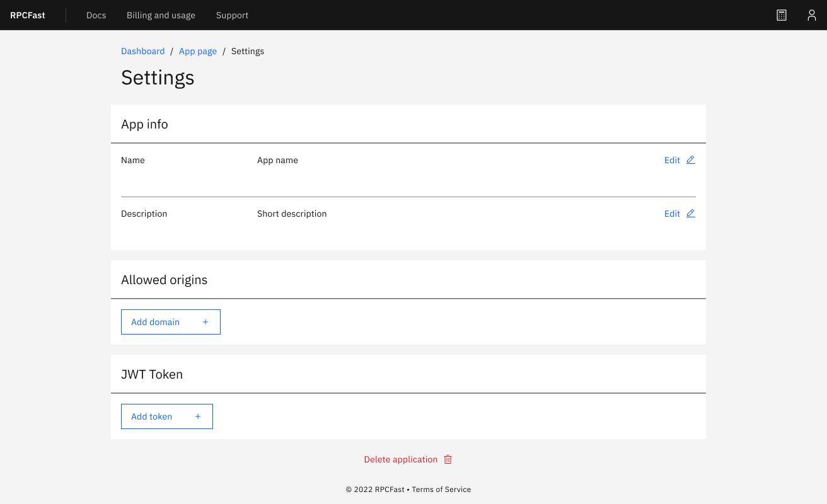Open the Support page
Image resolution: width=827 pixels, height=504 pixels.
(232, 15)
